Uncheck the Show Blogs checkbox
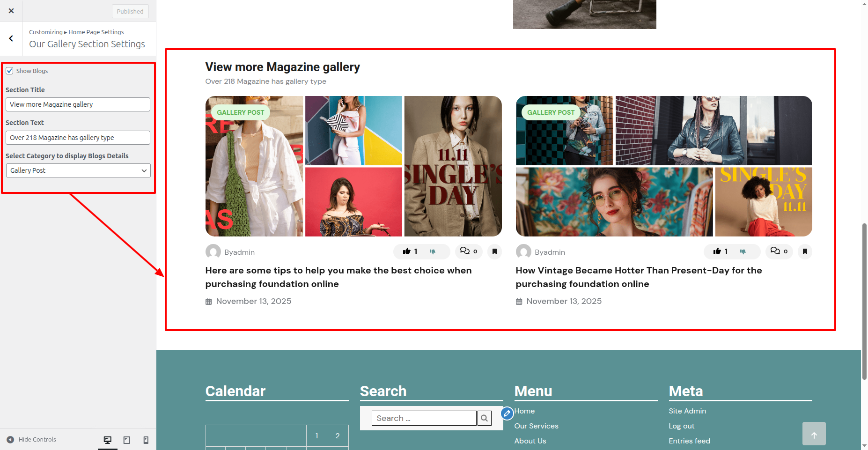 click(x=10, y=71)
